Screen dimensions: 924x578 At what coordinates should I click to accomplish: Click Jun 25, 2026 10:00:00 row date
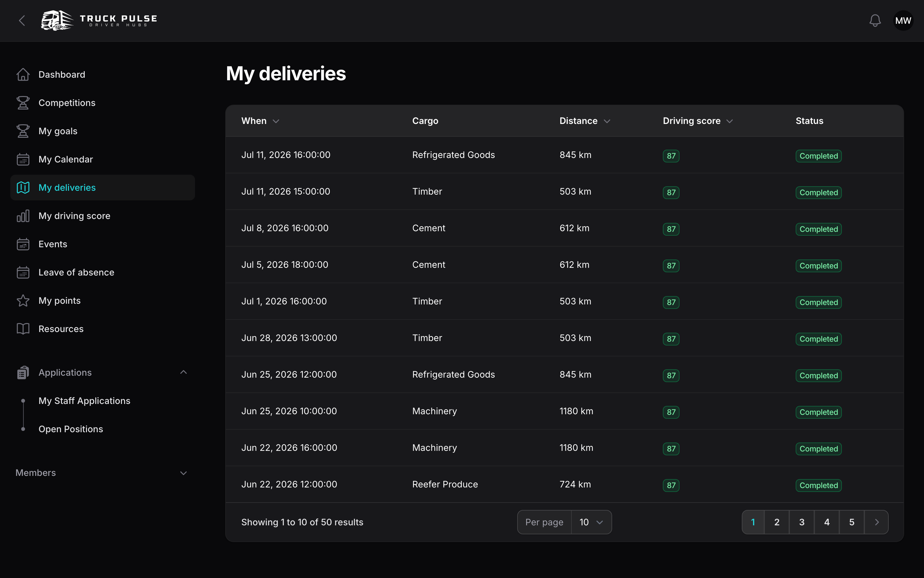[289, 411]
